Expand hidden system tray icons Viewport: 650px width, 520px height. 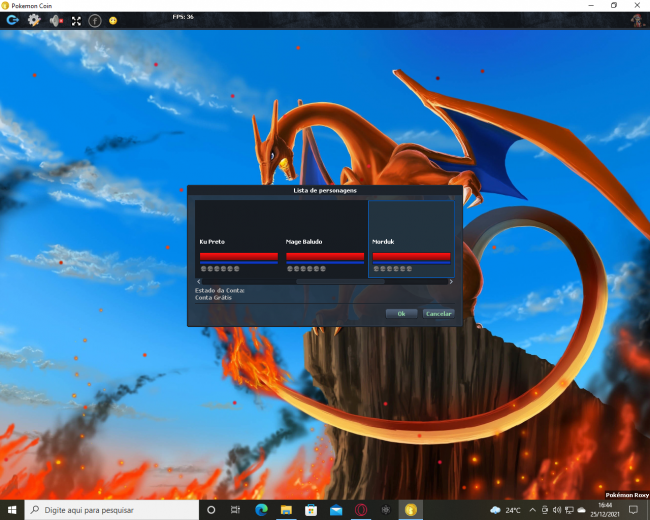(x=533, y=510)
